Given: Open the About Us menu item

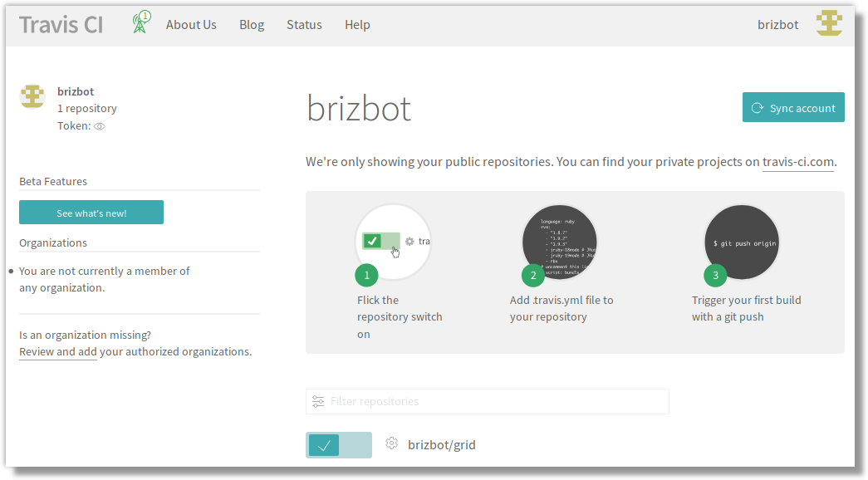Looking at the screenshot, I should coord(191,25).
